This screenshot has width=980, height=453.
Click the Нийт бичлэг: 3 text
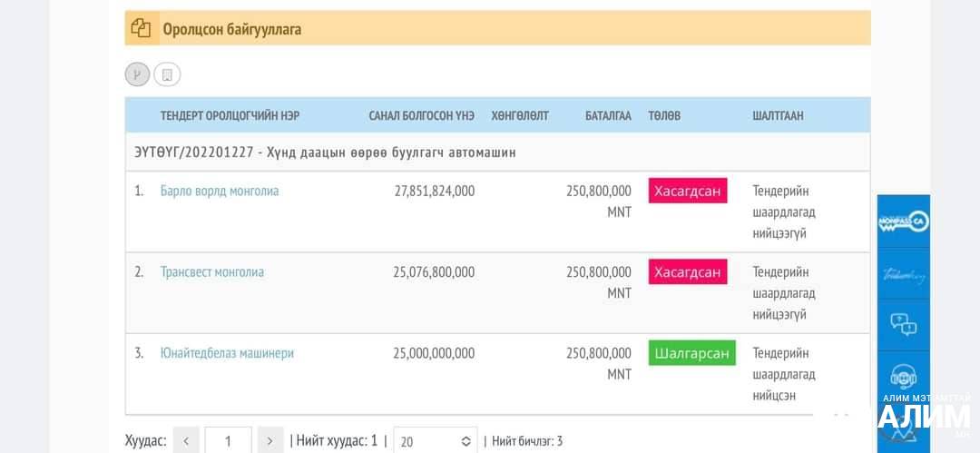click(527, 441)
